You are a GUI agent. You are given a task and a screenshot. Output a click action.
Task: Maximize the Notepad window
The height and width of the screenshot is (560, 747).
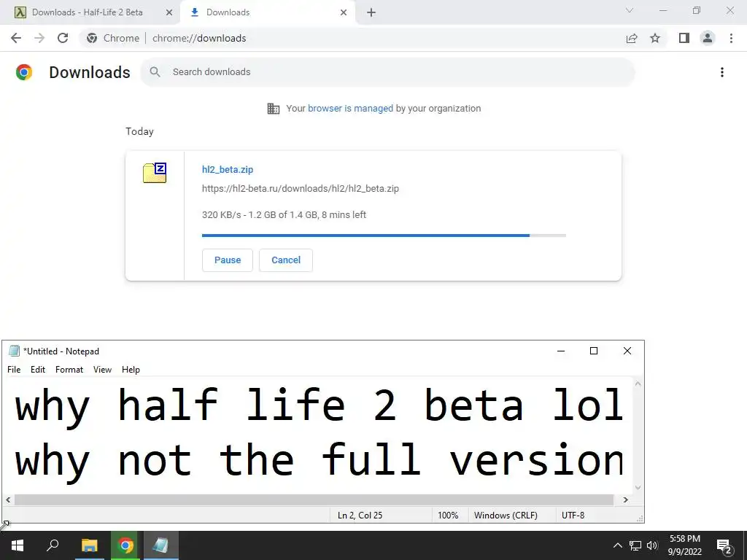[x=594, y=351]
